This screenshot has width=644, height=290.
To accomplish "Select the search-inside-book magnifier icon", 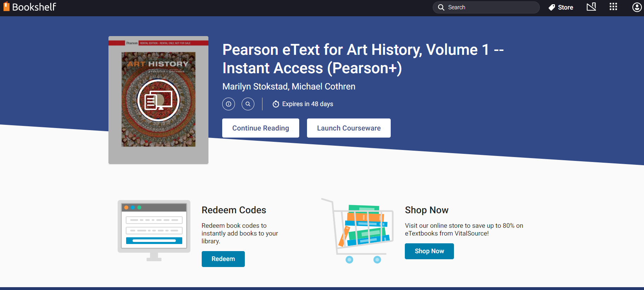I will [x=248, y=104].
